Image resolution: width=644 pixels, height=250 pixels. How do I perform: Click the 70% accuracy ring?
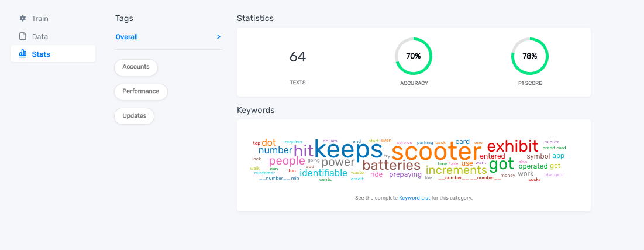[414, 56]
